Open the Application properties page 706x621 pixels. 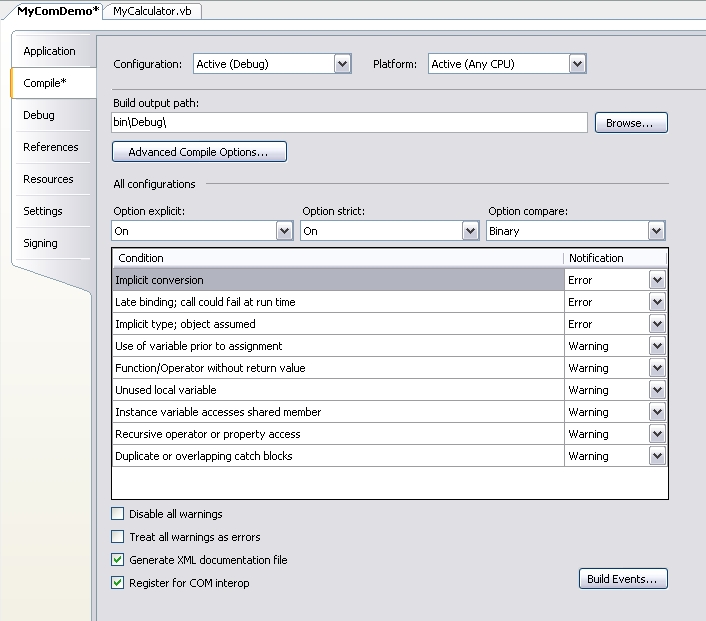50,51
